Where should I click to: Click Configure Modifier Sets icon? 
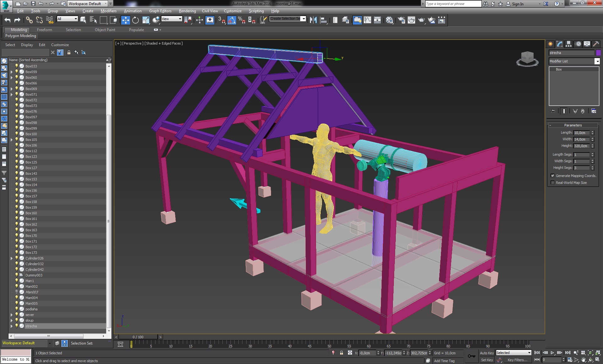[594, 111]
